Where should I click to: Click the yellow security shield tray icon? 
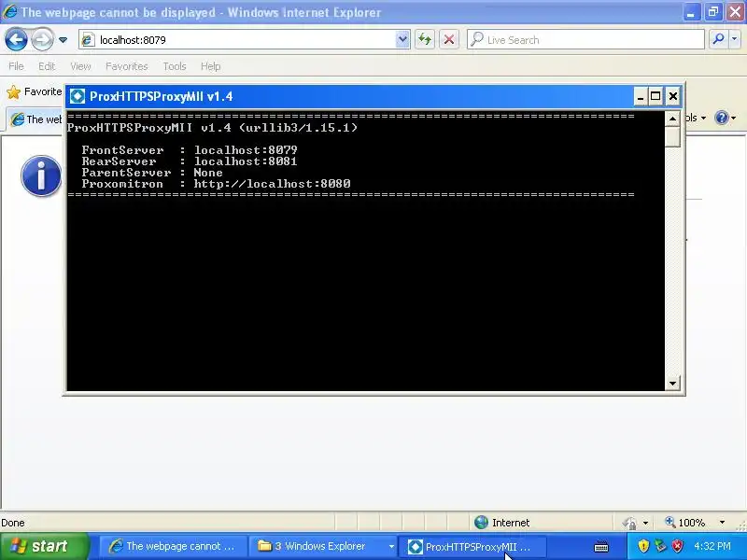click(x=643, y=546)
